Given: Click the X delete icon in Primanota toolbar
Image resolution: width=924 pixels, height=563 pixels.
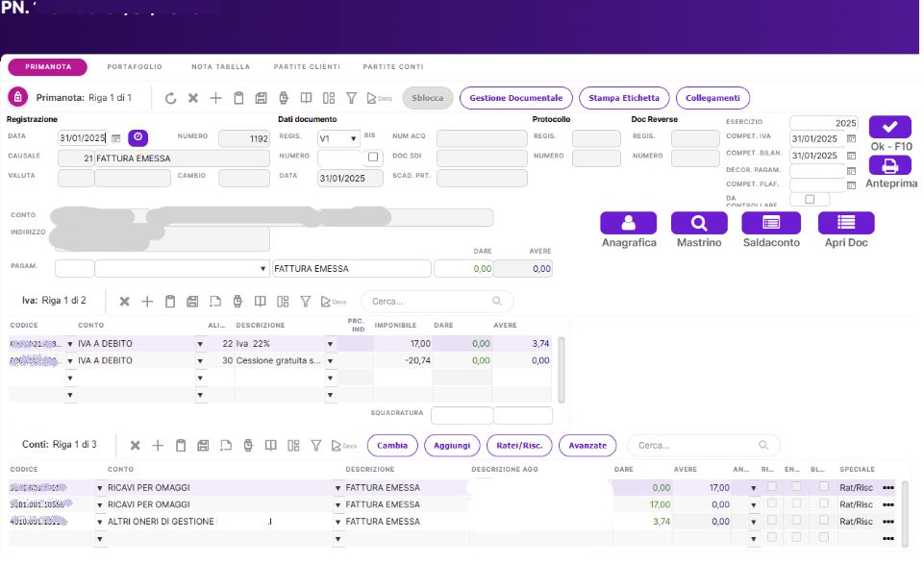Looking at the screenshot, I should pos(192,98).
